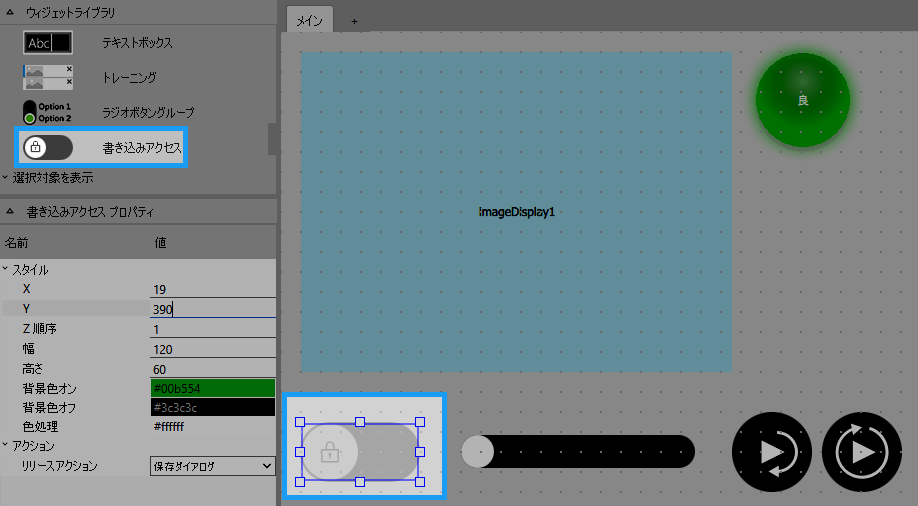Toggle the lock switch widget on canvas
The image size is (918, 506).
click(359, 452)
